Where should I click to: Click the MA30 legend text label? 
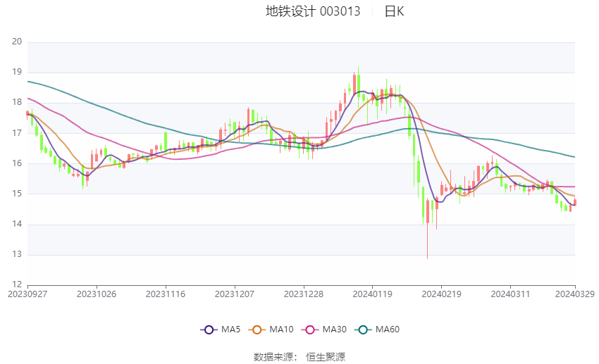pos(334,330)
